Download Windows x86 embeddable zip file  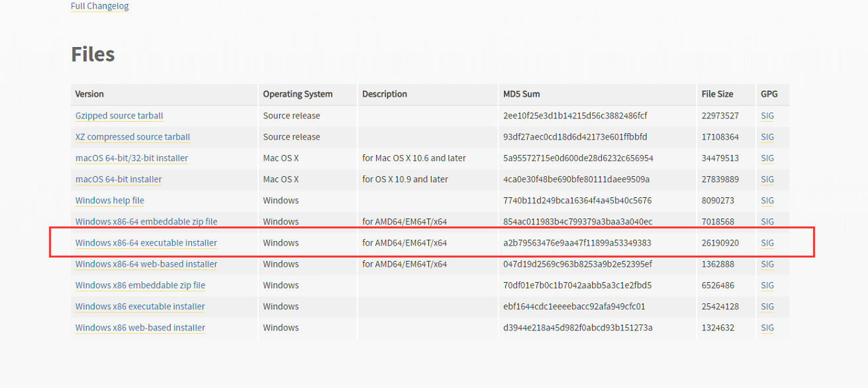[x=140, y=285]
